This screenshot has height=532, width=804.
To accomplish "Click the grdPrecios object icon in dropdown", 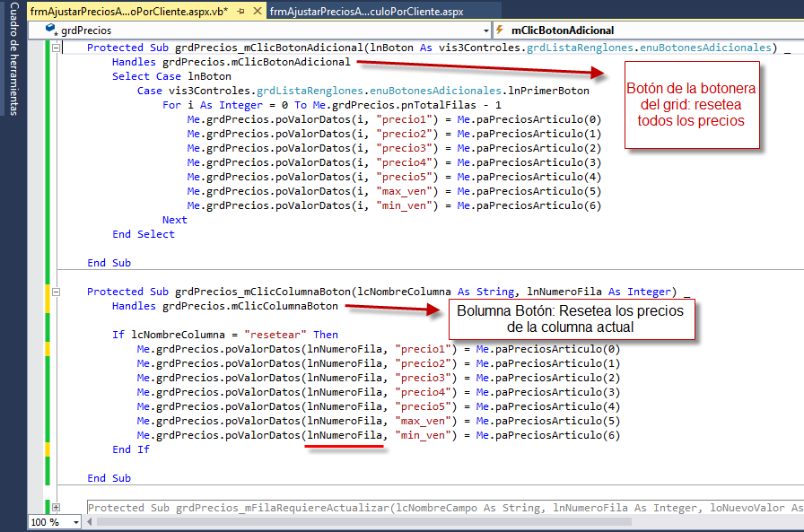I will [x=50, y=30].
